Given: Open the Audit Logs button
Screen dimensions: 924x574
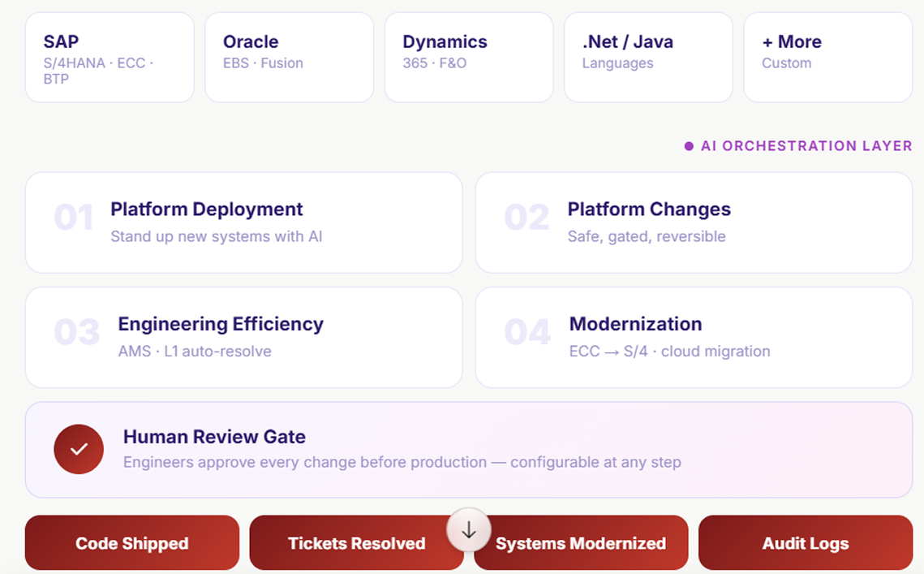Looking at the screenshot, I should click(x=806, y=542).
